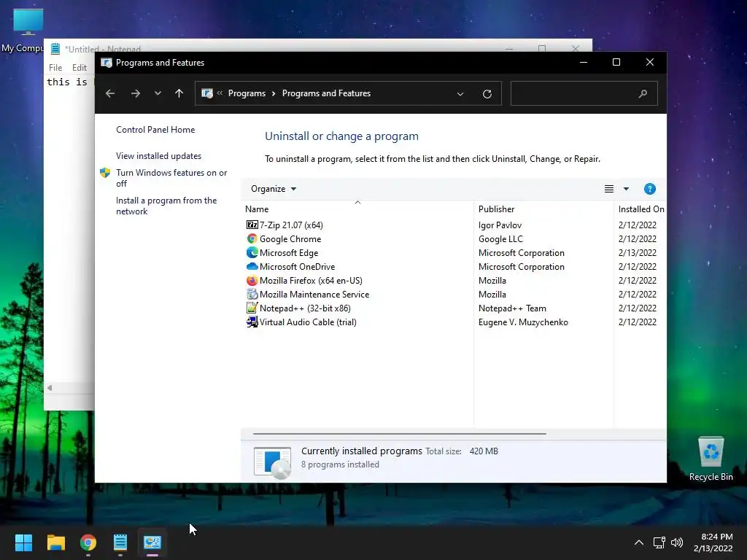Open recent locations dropdown arrow
The image size is (747, 560).
point(158,93)
